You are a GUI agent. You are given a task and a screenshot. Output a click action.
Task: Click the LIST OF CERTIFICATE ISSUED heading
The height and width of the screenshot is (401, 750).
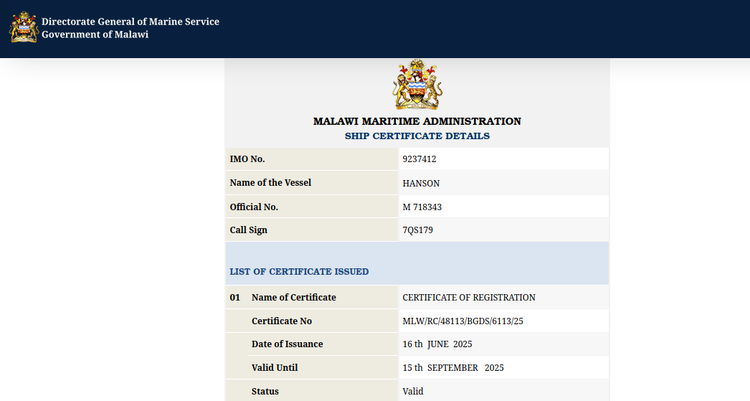tap(299, 271)
